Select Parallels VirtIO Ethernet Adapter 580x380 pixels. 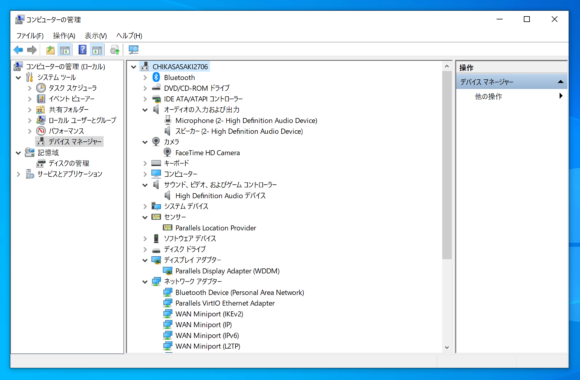[225, 303]
